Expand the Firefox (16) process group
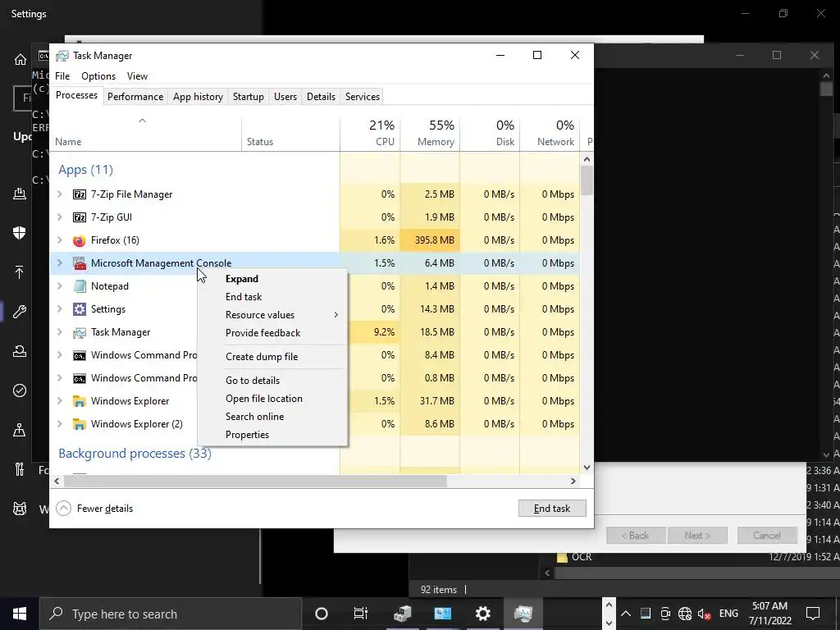Image resolution: width=840 pixels, height=630 pixels. click(x=60, y=240)
